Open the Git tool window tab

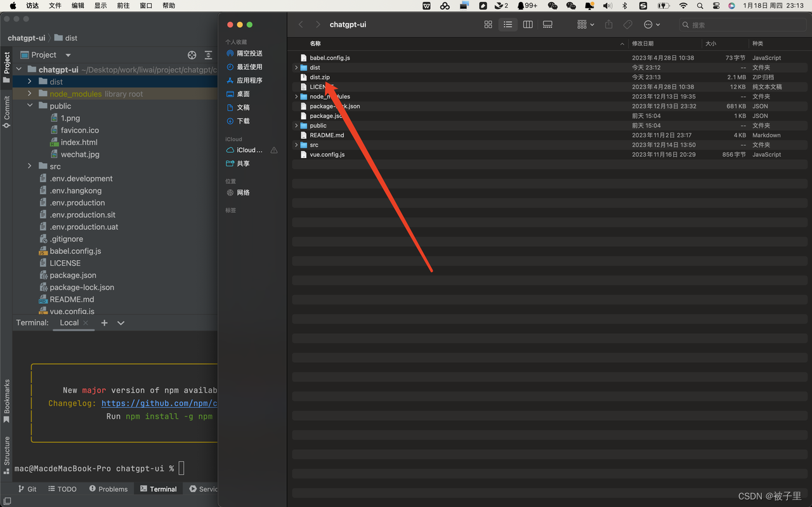coord(27,489)
